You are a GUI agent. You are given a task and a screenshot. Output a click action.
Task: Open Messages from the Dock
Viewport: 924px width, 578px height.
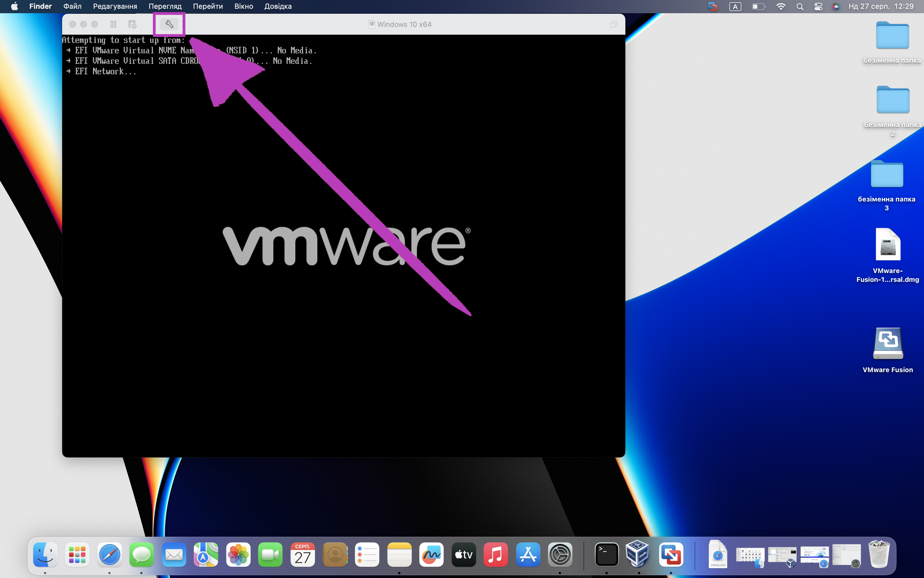pos(142,554)
